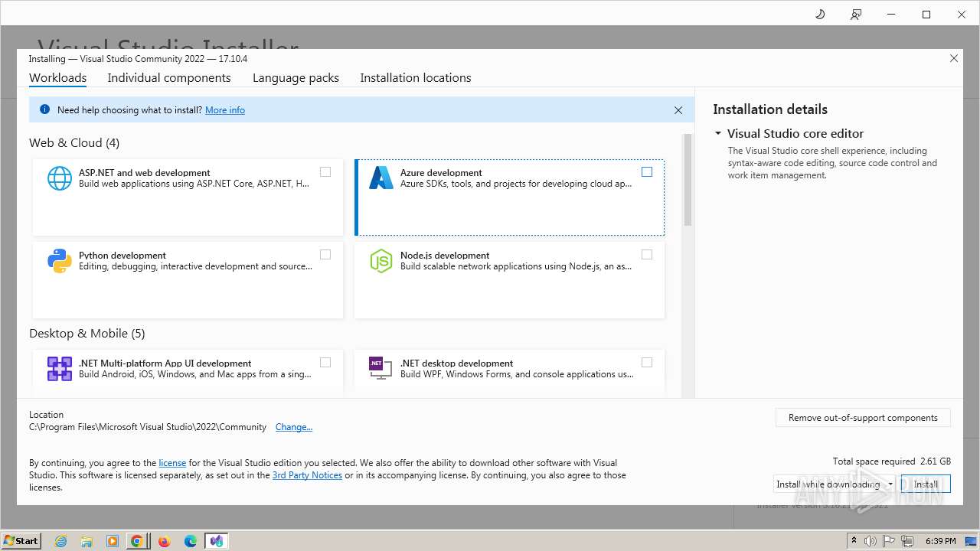Screen dimensions: 980x551
Task: Click the Python development logo icon
Action: click(60, 261)
